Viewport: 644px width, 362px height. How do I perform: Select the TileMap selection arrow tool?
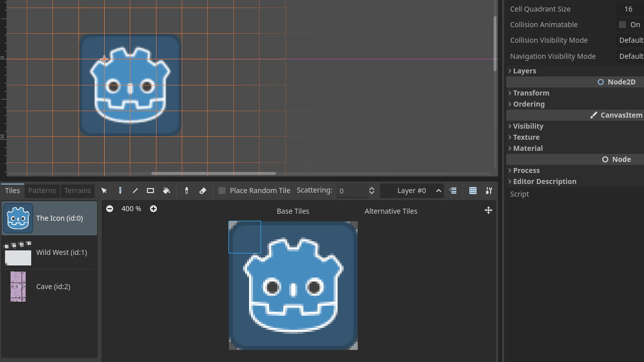[104, 191]
